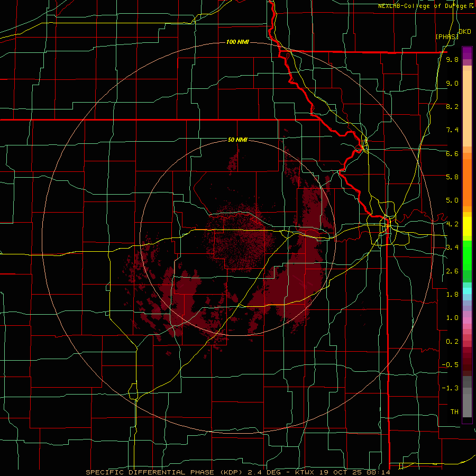Click the "TH" threshold legend label
Viewport: 476px width, 476px height.
pos(454,411)
